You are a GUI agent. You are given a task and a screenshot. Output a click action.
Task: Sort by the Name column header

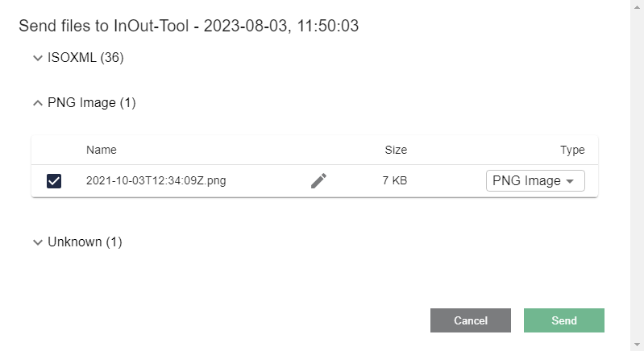[x=102, y=150]
